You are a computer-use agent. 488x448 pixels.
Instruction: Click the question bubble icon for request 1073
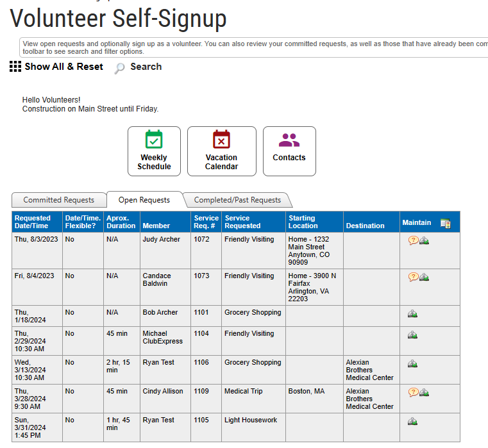tap(413, 278)
